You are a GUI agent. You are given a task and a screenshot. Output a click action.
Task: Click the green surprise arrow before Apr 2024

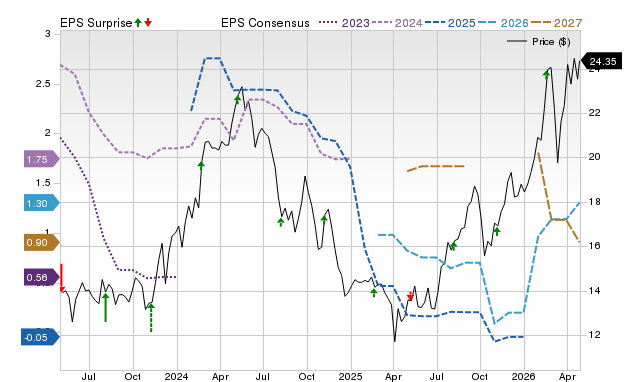click(x=201, y=165)
